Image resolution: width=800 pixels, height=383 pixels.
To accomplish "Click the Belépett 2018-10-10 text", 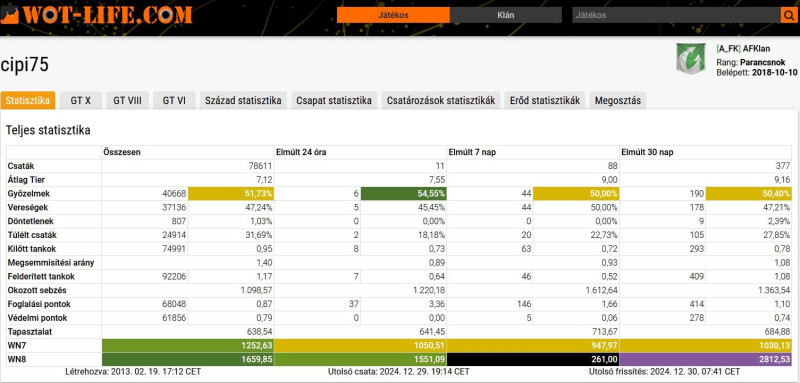I will [757, 72].
